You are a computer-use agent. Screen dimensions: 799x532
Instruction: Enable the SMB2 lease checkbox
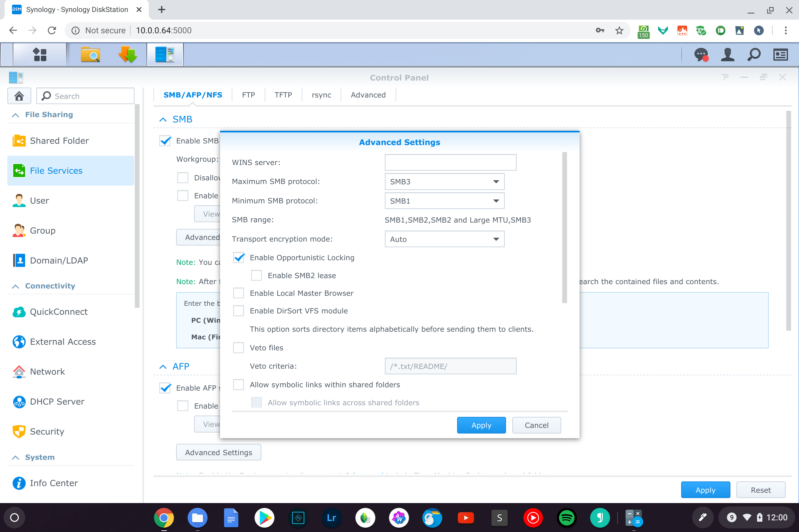[x=257, y=275]
